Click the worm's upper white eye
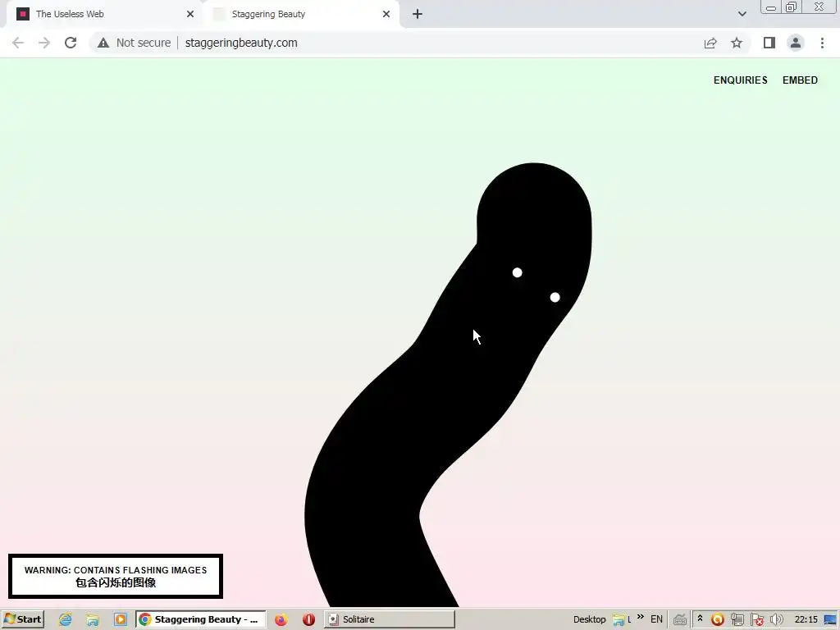This screenshot has width=840, height=630. point(517,272)
